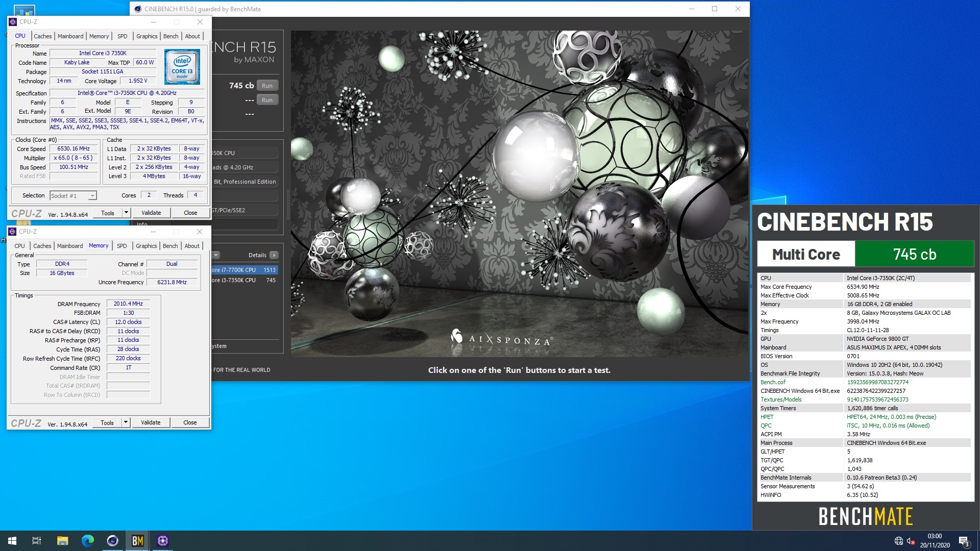Click the Core Speed 6530.16 MHz field
This screenshot has width=980, height=551.
click(73, 149)
